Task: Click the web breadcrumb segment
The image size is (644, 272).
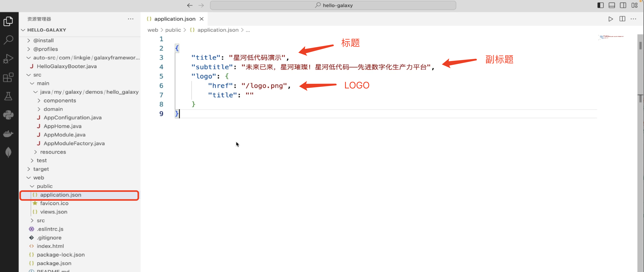Action: [153, 30]
